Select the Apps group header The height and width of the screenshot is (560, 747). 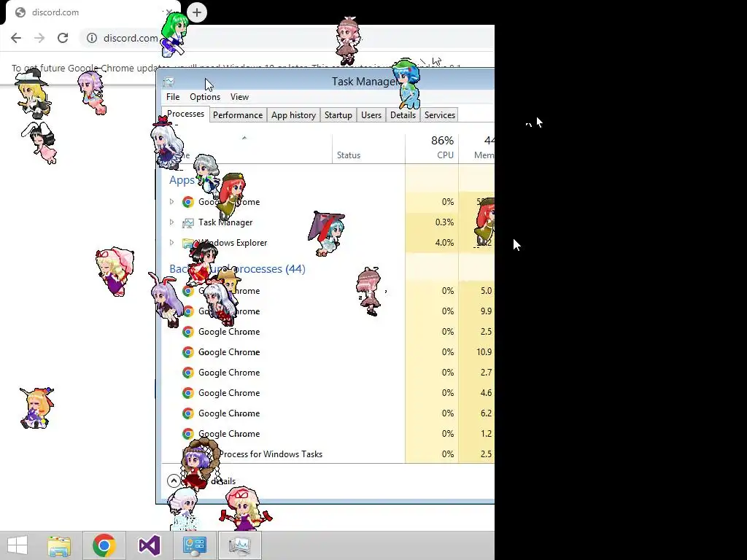(182, 181)
